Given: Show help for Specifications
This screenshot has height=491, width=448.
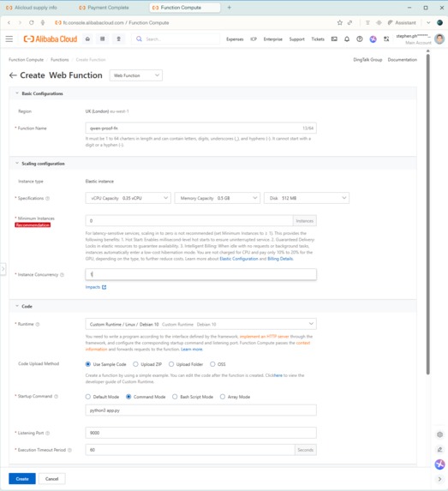Looking at the screenshot, I should tap(48, 198).
